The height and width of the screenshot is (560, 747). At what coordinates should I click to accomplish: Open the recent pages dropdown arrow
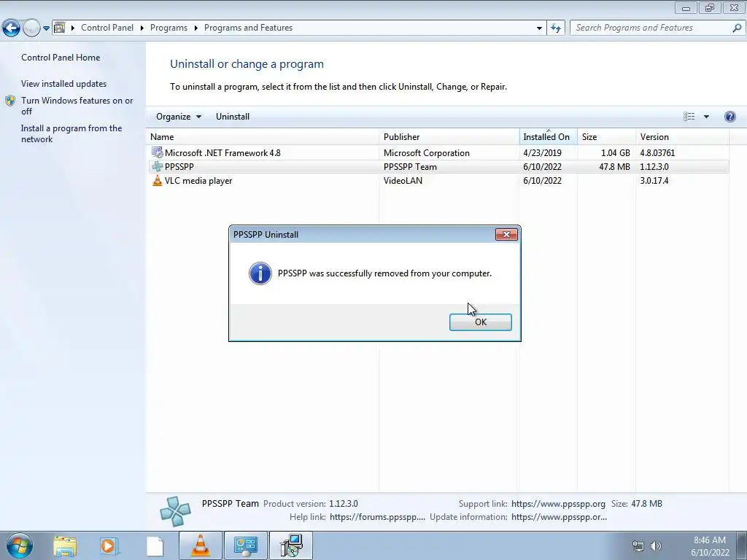pos(46,28)
